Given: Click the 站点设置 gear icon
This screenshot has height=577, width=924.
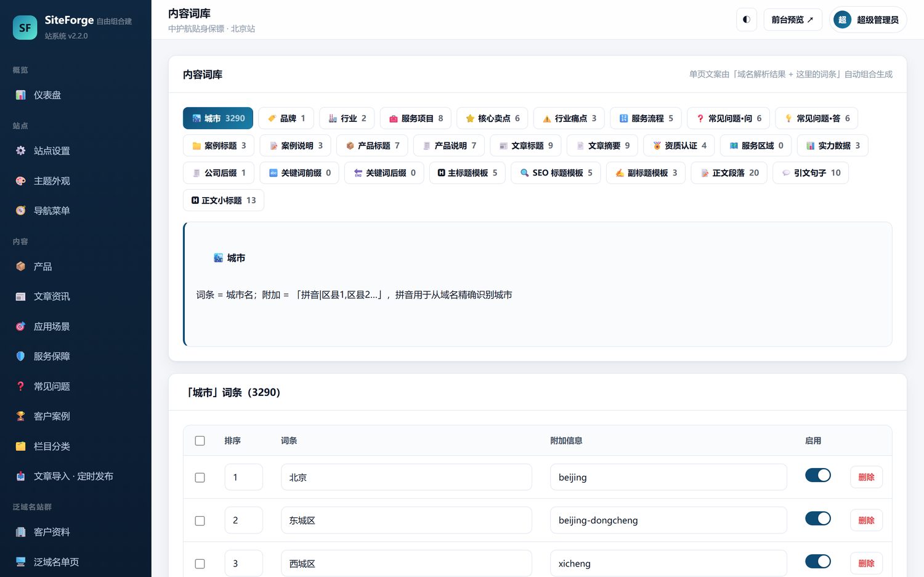Looking at the screenshot, I should pyautogui.click(x=20, y=151).
